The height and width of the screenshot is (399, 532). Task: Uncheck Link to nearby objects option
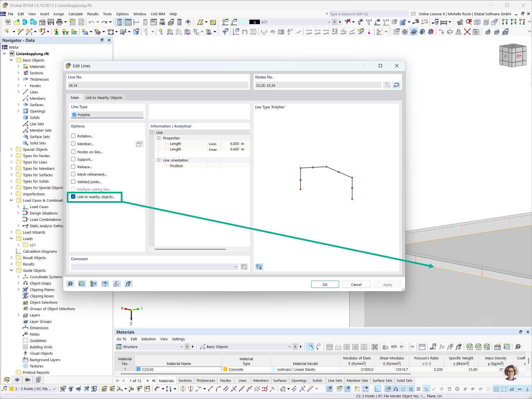tap(73, 197)
